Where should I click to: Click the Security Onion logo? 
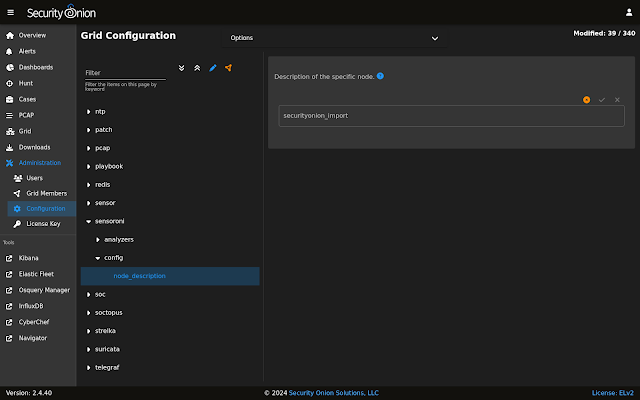61,12
